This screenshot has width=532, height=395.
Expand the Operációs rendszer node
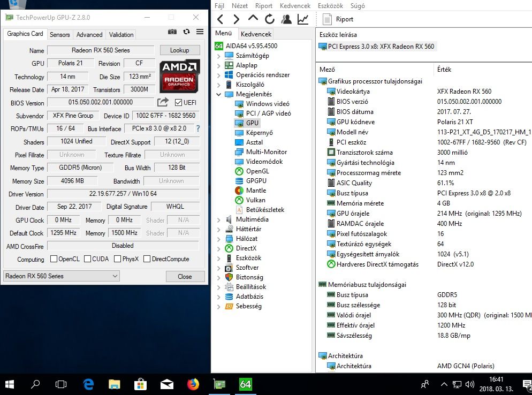[x=218, y=75]
